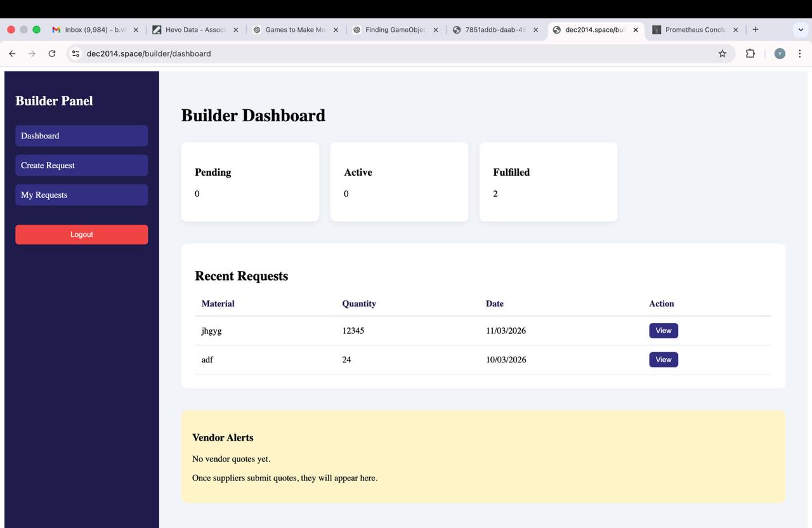Click the macOS green fullscreen window button
This screenshot has height=528, width=812.
[x=36, y=30]
